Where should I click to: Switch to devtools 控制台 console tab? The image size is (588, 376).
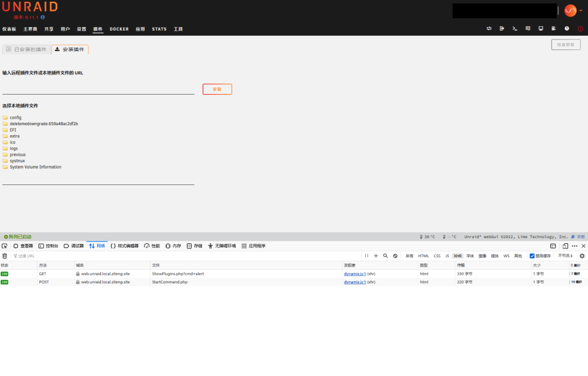click(x=48, y=246)
